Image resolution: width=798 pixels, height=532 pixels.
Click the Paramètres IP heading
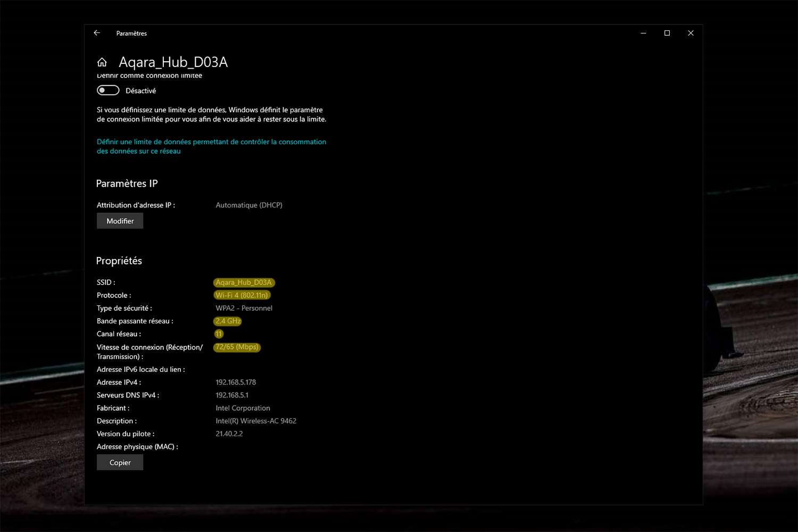pos(127,184)
